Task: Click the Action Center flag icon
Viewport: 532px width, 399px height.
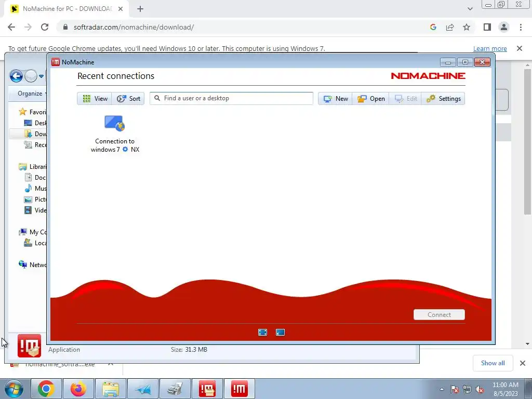Action: tap(455, 389)
